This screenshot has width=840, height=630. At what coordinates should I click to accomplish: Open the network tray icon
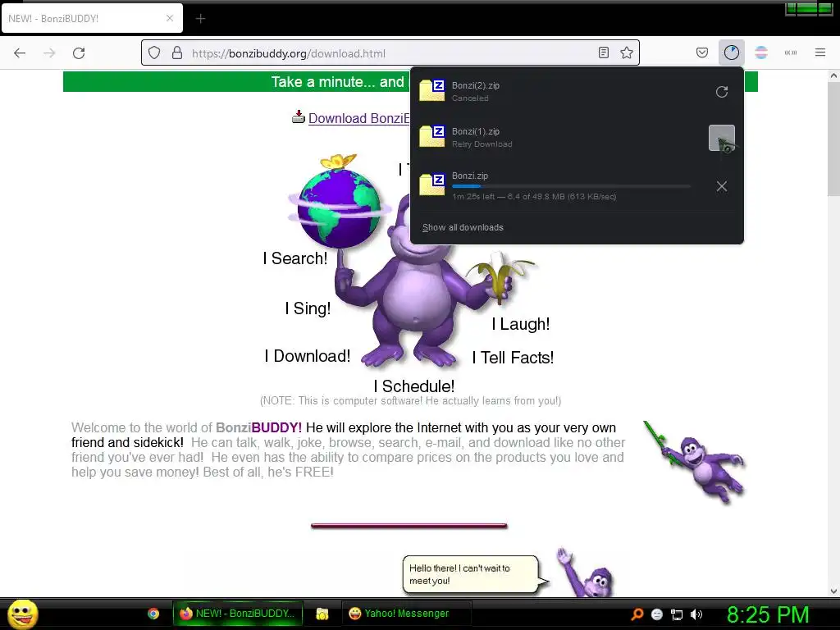click(x=677, y=614)
